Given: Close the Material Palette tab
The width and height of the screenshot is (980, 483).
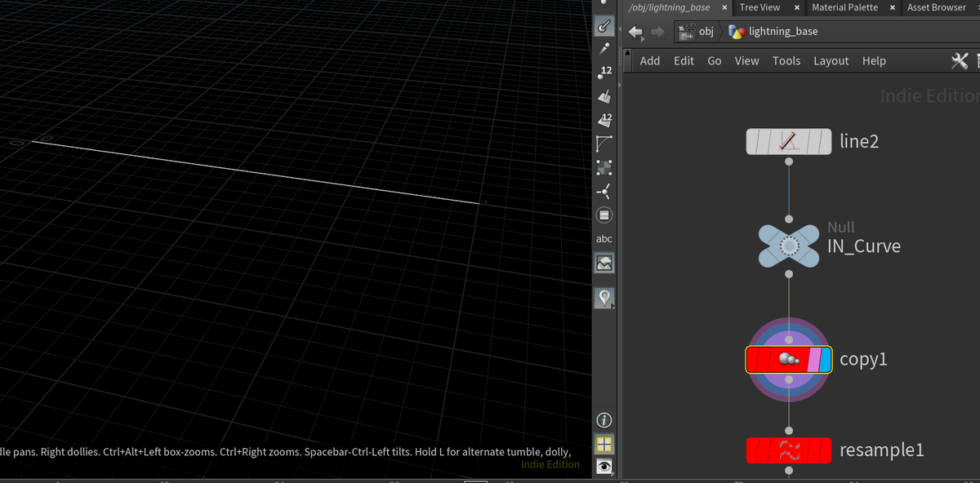Looking at the screenshot, I should tap(893, 7).
